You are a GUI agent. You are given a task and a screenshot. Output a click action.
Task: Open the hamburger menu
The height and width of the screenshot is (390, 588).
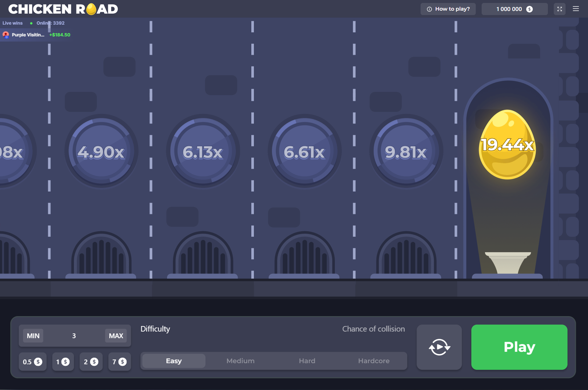(576, 9)
